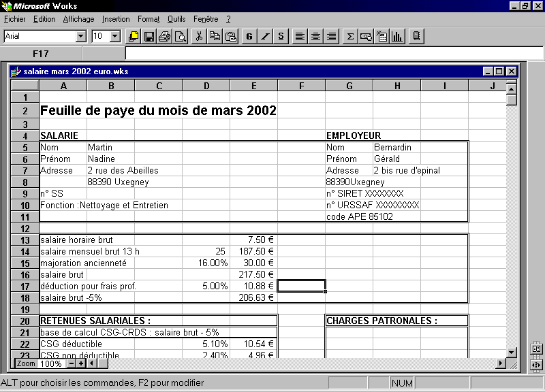Select column G header
Viewport: 545px width, 392px height.
349,86
